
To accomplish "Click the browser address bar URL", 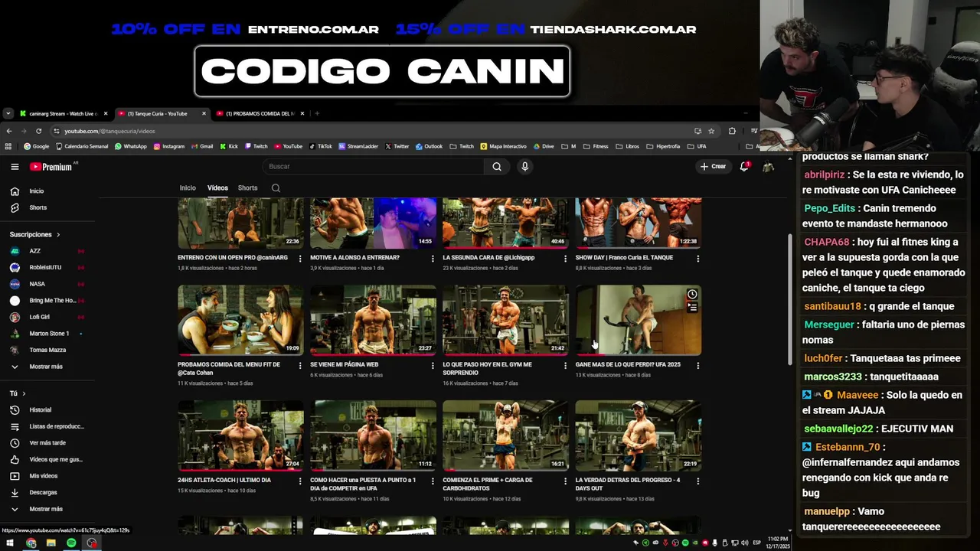I will click(x=109, y=131).
